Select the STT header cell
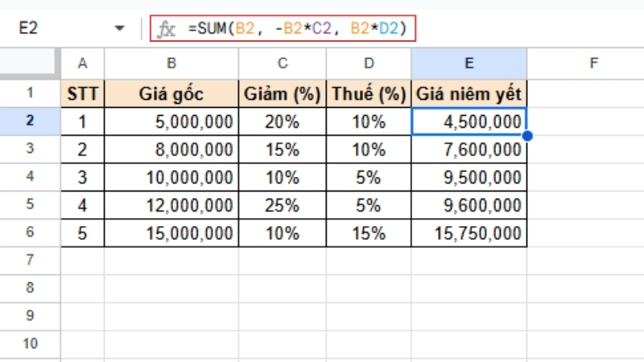 82,93
